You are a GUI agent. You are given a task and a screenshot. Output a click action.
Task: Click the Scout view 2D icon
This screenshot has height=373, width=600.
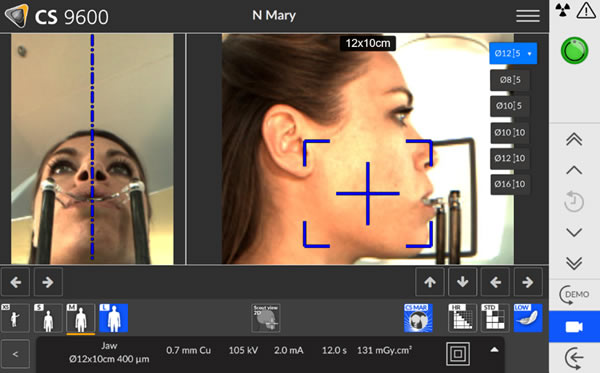pos(266,318)
